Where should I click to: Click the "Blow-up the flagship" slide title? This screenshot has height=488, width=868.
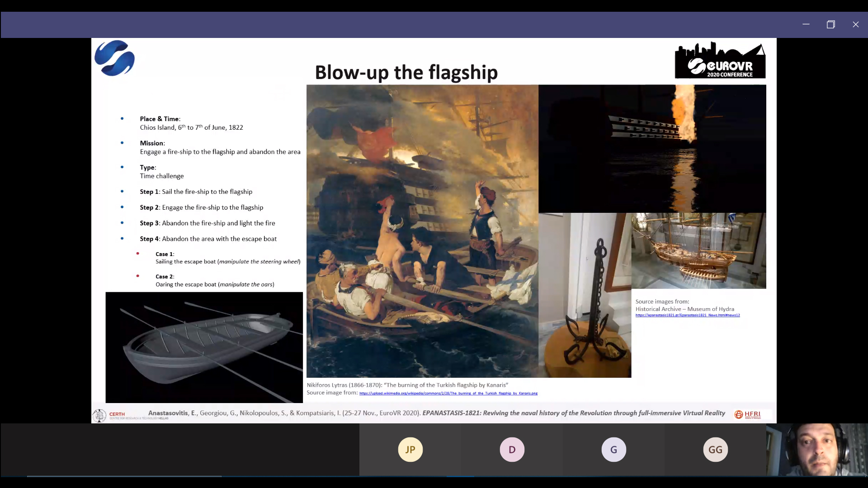coord(406,72)
